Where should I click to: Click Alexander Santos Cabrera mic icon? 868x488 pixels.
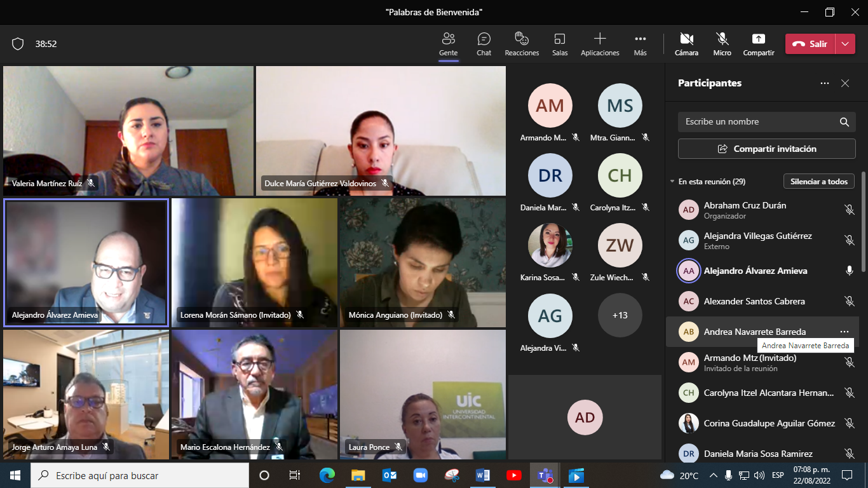point(850,301)
